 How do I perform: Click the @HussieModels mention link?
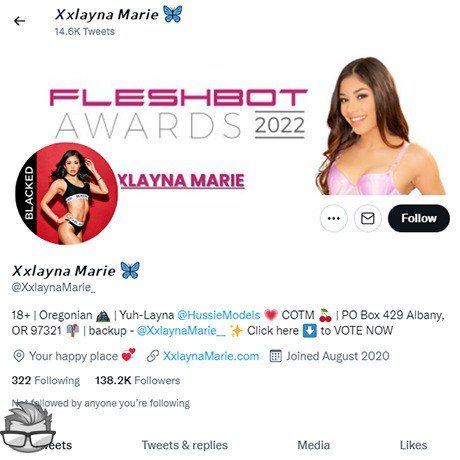218,315
